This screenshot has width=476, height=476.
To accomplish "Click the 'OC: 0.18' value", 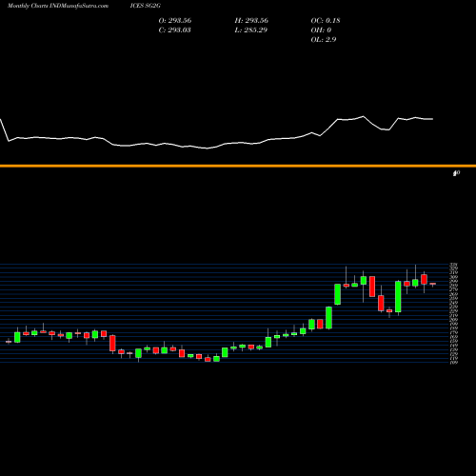I will click(326, 21).
